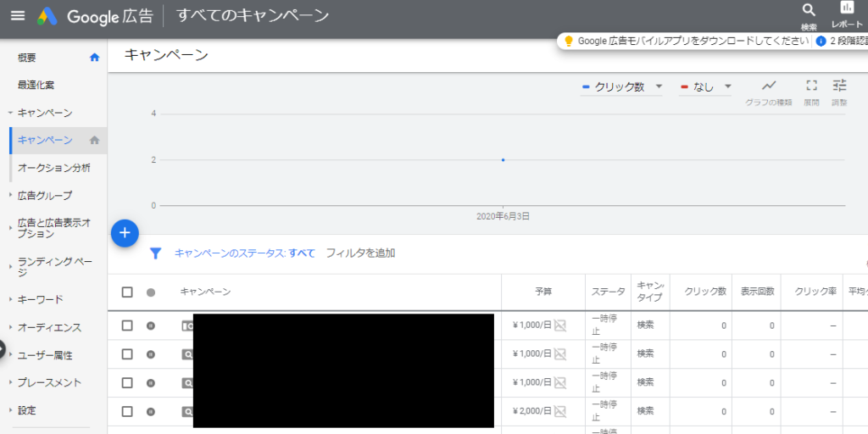Click すべてのキャンペーン header title
The image size is (868, 434).
click(253, 15)
